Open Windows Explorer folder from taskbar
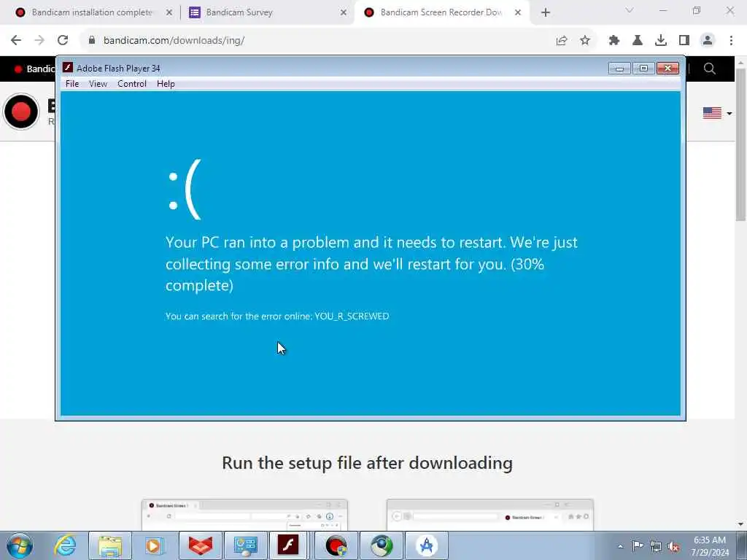The width and height of the screenshot is (747, 560). (110, 545)
